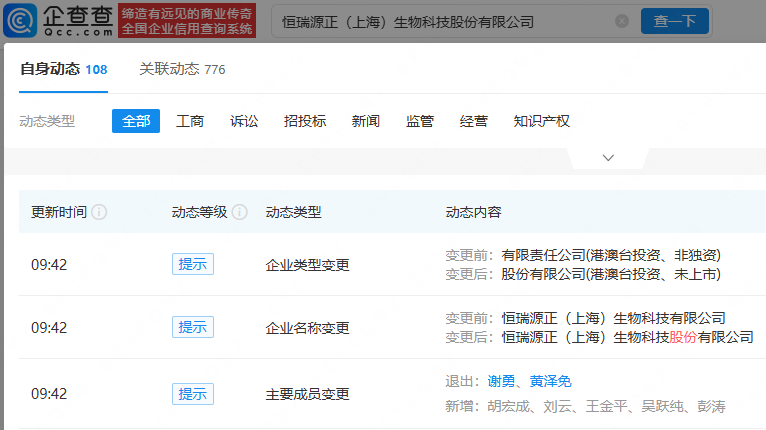The width and height of the screenshot is (766, 430).
Task: Select the 全部 filter
Action: click(x=136, y=121)
